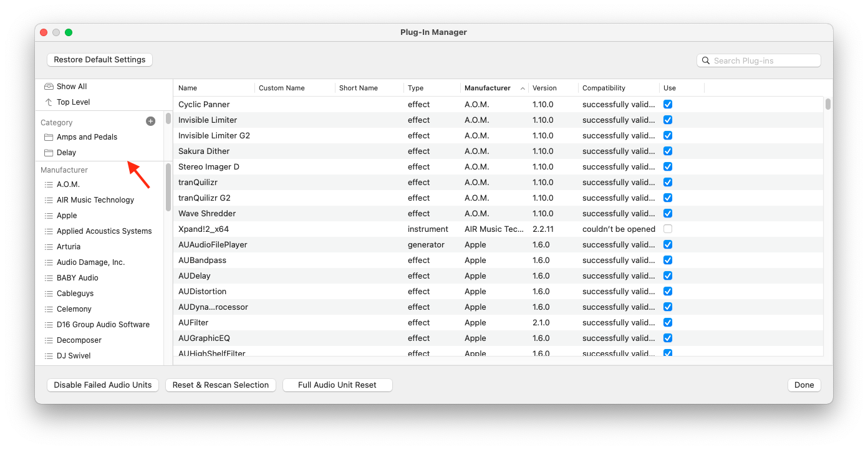Click the list icon beside Applied Acoustics Systems
Viewport: 868px width, 450px height.
(49, 231)
